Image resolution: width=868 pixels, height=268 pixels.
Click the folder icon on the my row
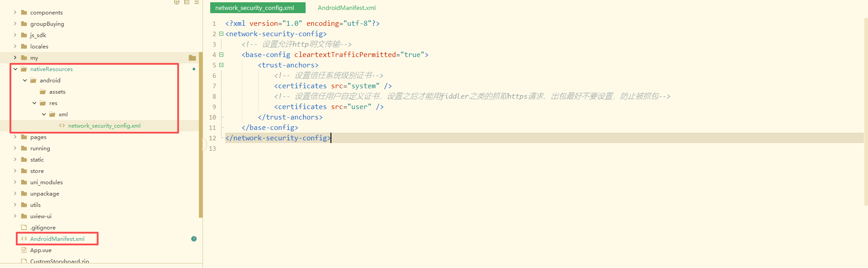point(192,58)
